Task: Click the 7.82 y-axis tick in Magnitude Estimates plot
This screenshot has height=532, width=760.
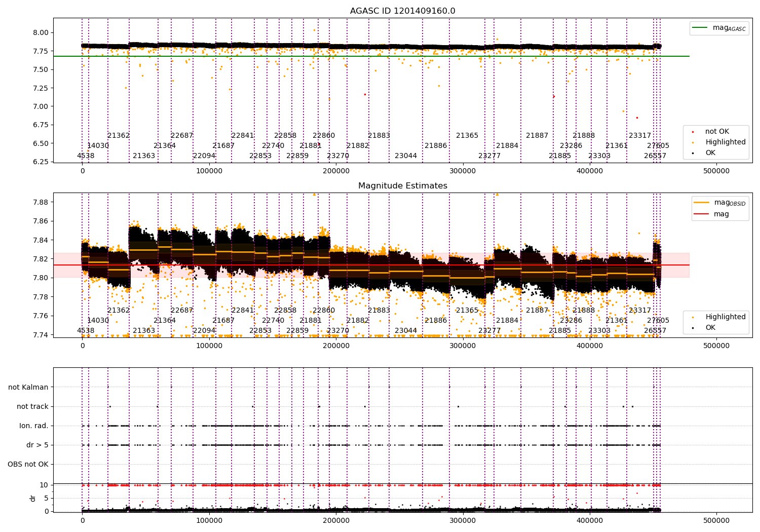Action: click(41, 259)
